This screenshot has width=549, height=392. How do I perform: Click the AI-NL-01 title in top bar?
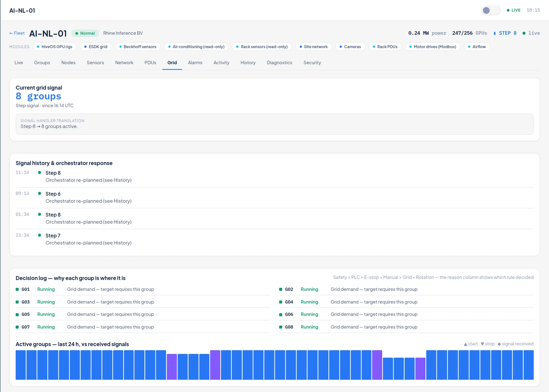click(22, 11)
